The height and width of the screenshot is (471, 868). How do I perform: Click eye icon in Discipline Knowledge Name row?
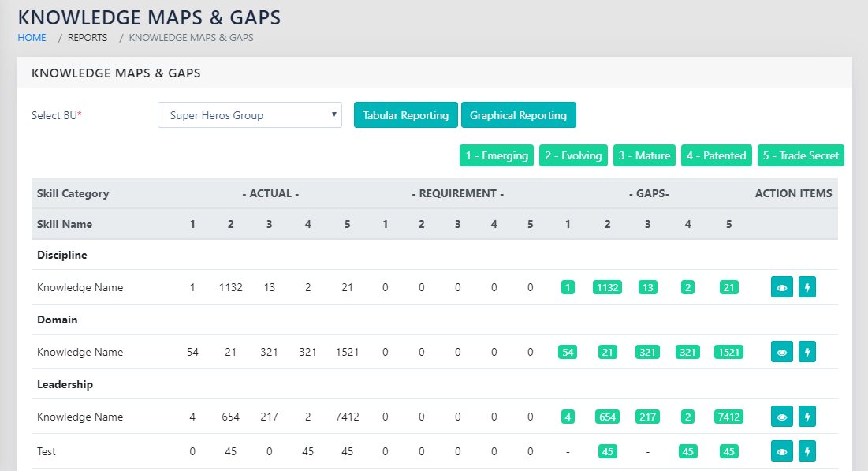[x=782, y=287]
